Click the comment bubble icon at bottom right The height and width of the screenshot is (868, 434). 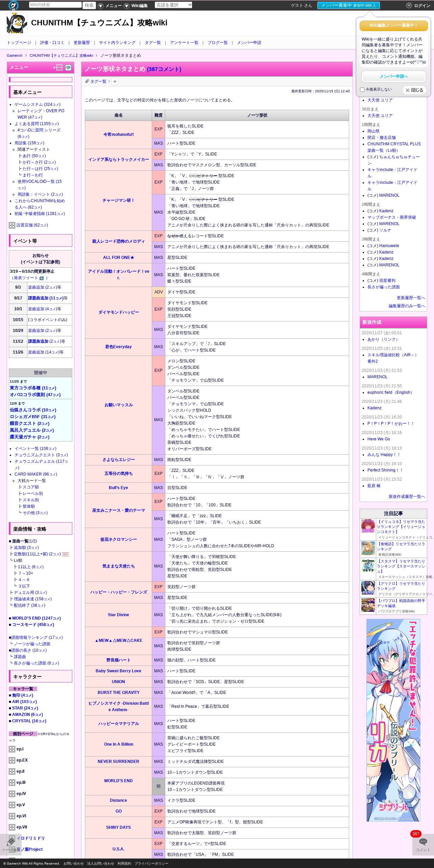[x=423, y=844]
